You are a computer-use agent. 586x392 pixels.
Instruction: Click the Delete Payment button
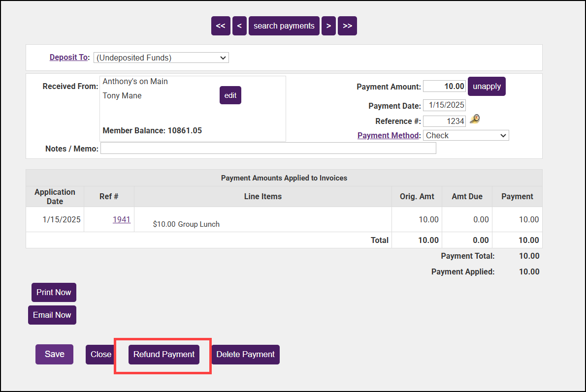[x=245, y=355]
